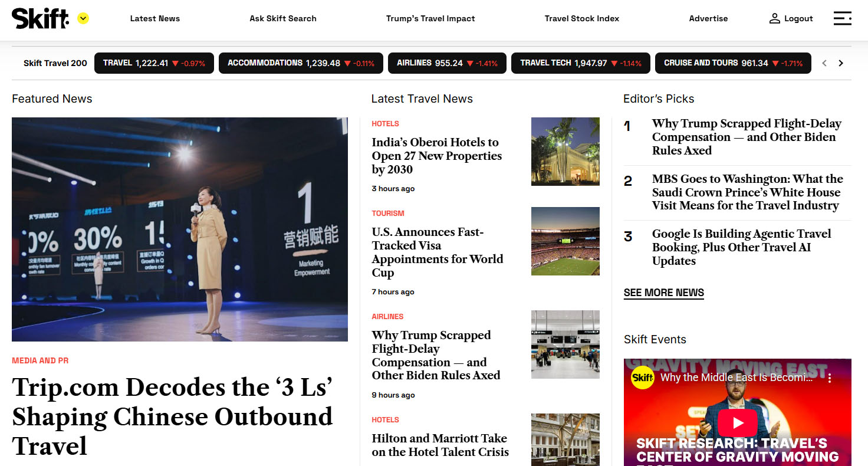Open Ask Skift Search
Viewport: 868px width, 466px height.
tap(282, 18)
